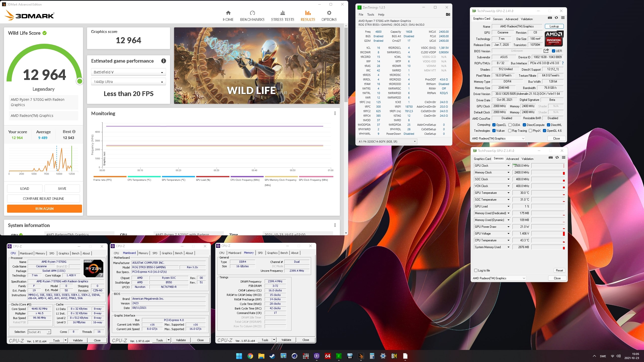Viewport: 644px width, 362px height.
Task: Toggle Vulkan checkbox in GPU-Z
Action: (x=494, y=131)
